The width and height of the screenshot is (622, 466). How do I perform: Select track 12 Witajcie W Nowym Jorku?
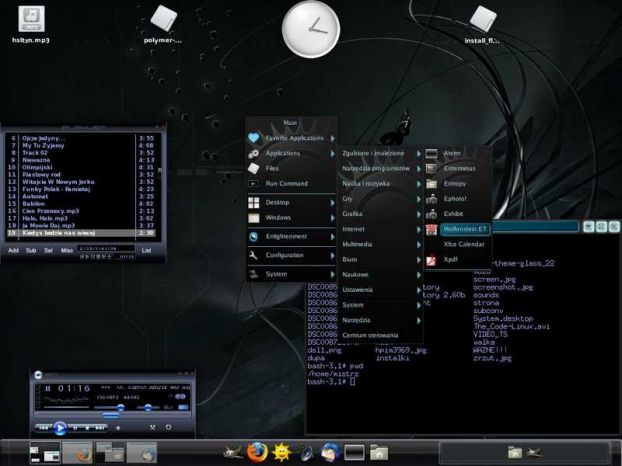[x=81, y=182]
